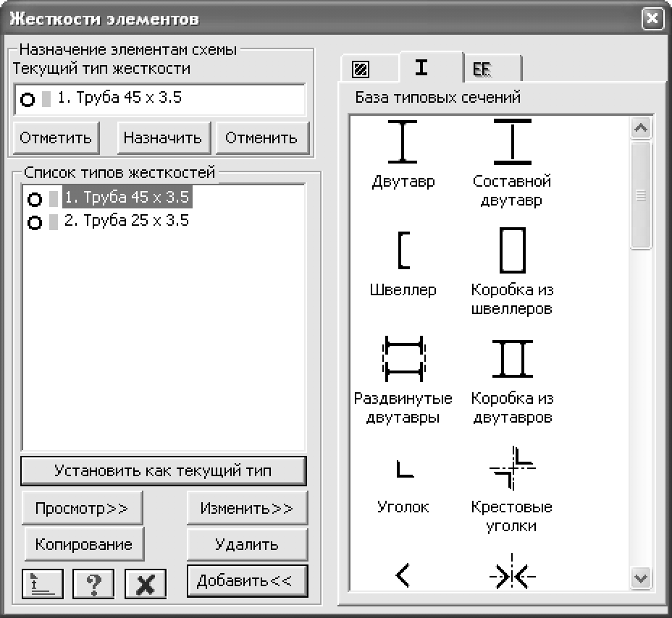Click the question mark help button
The width and height of the screenshot is (672, 618).
(x=93, y=584)
